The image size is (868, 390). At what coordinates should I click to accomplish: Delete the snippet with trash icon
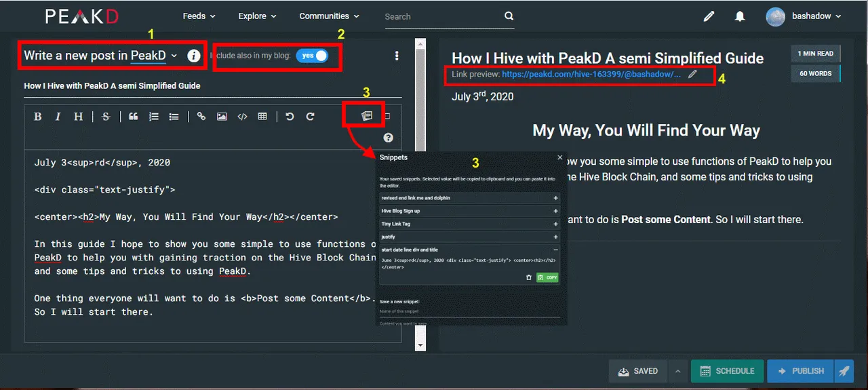pyautogui.click(x=529, y=277)
